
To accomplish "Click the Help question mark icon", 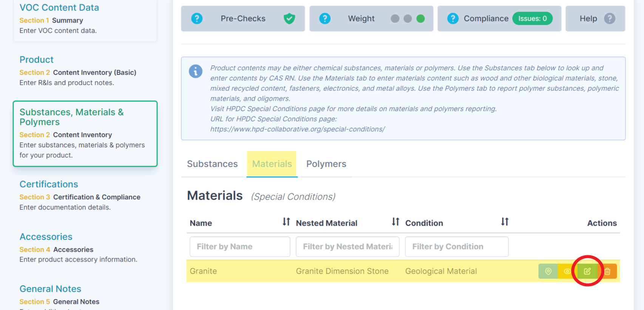I will (x=609, y=19).
